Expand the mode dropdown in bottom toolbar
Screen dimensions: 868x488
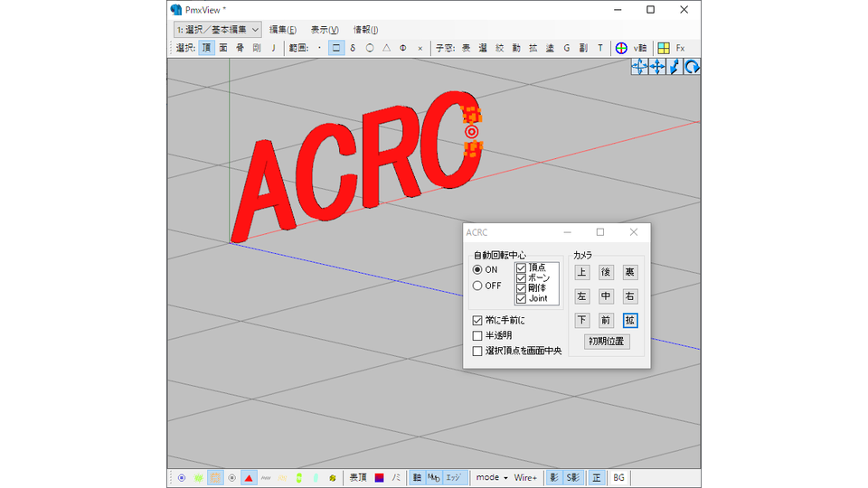[x=492, y=477]
